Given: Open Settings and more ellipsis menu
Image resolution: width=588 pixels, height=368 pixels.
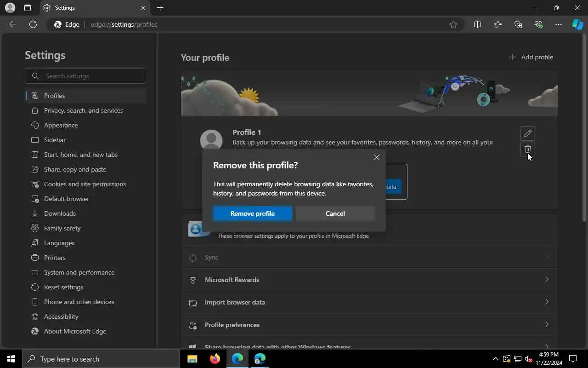Looking at the screenshot, I should click(559, 24).
